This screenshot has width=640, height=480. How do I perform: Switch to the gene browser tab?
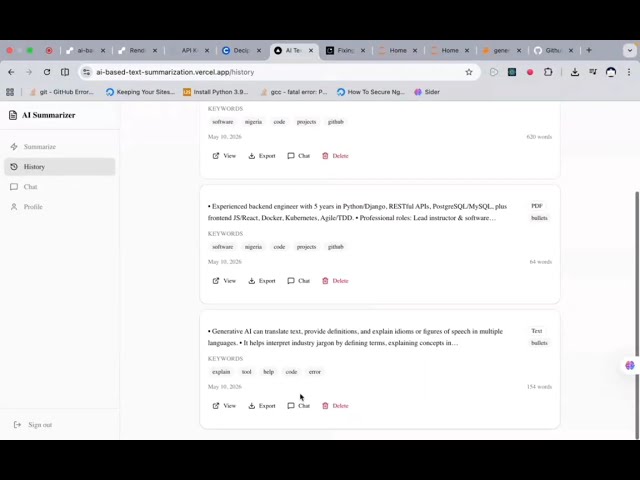[501, 50]
